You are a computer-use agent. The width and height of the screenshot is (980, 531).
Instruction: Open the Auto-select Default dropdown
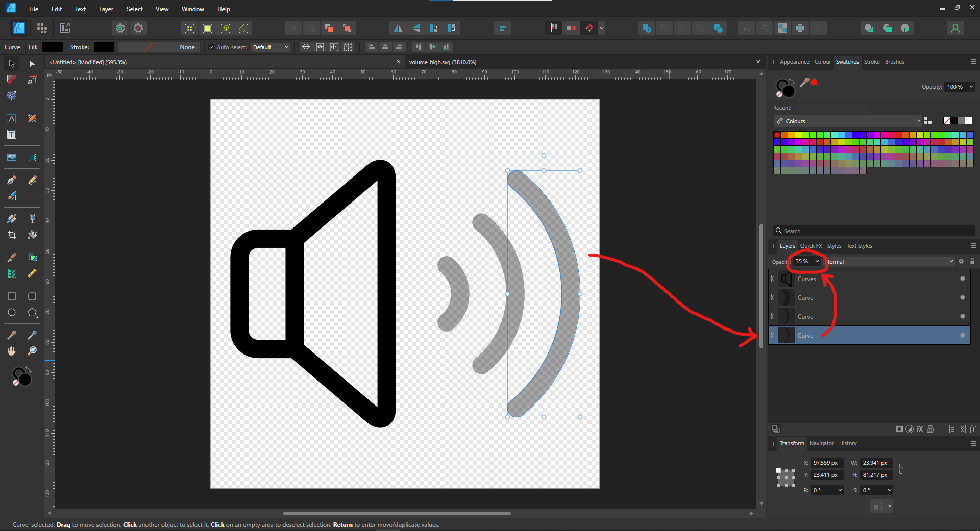tap(271, 47)
